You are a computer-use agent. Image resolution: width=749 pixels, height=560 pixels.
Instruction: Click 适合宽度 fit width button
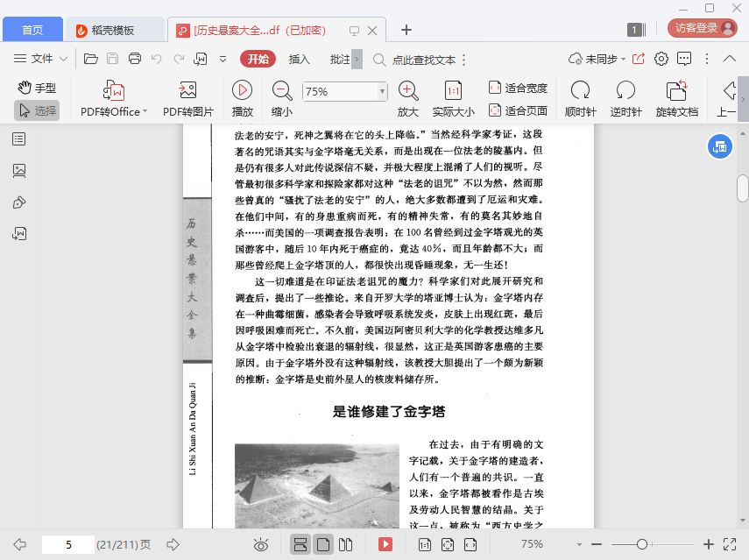point(518,88)
